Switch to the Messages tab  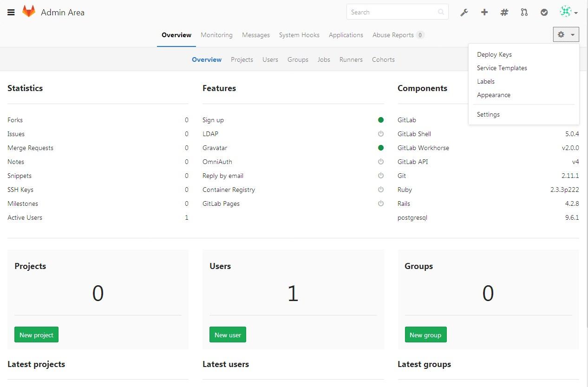tap(256, 35)
